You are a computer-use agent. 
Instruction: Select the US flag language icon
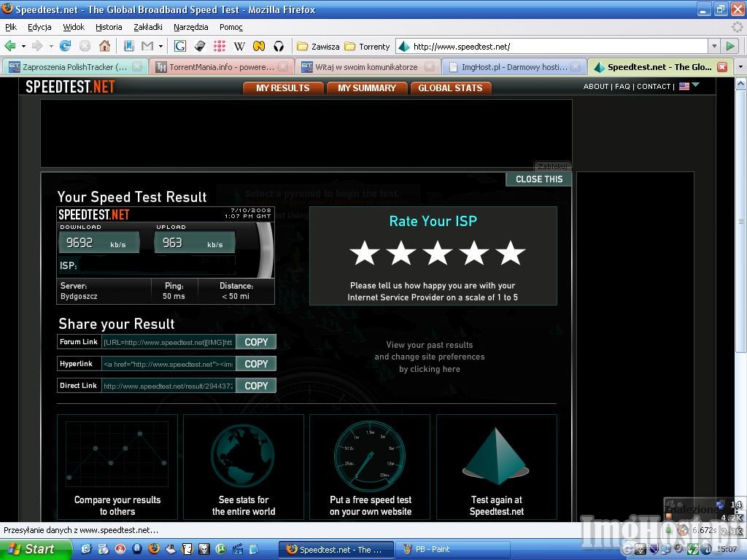[684, 86]
